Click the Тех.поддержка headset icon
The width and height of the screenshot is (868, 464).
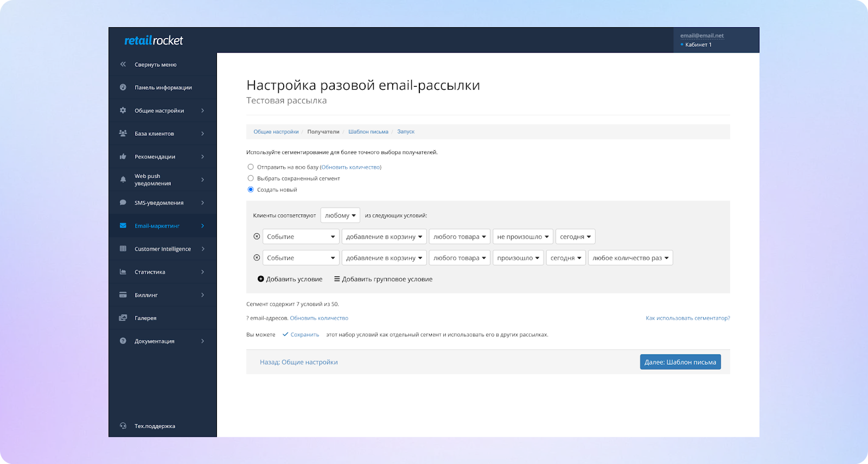[x=123, y=426]
